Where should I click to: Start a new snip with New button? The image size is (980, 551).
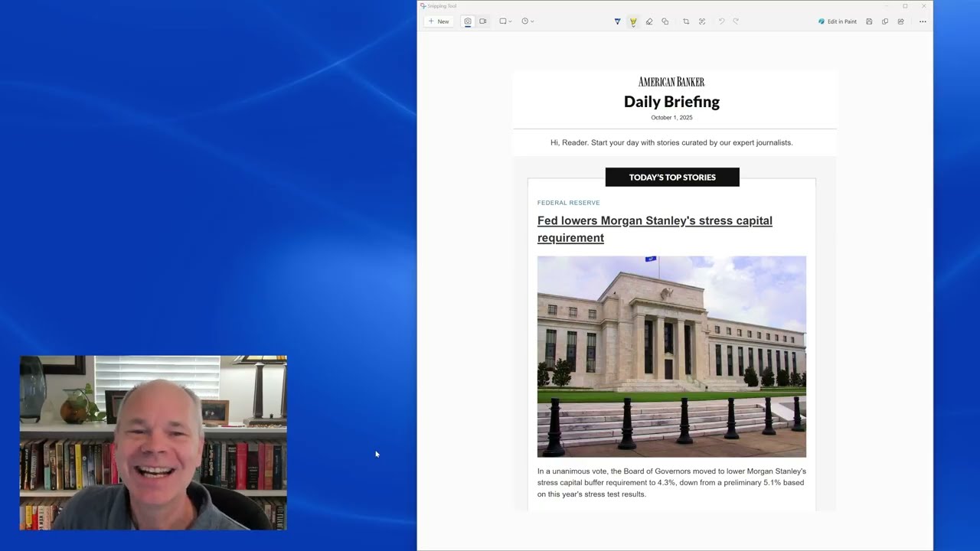tap(439, 21)
